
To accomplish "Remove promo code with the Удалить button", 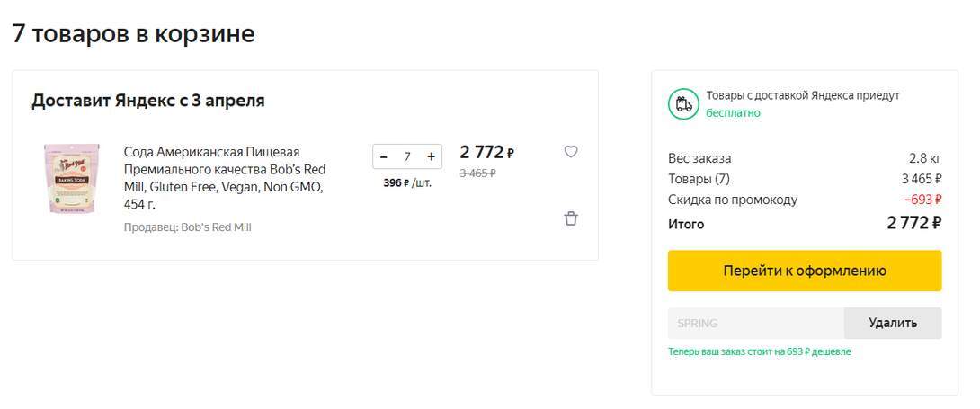I will (x=893, y=323).
